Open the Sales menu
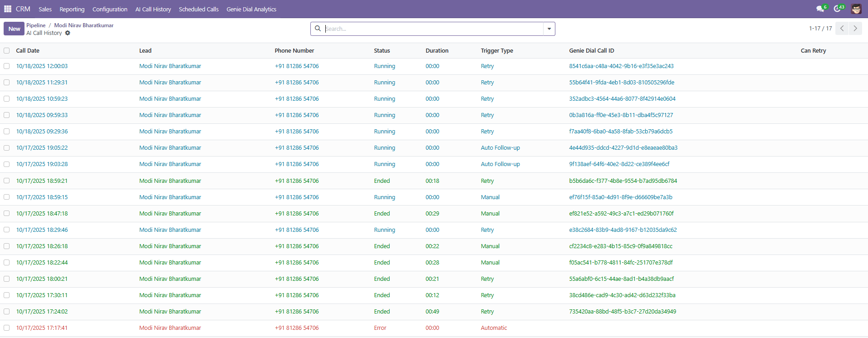868x338 pixels. tap(45, 9)
